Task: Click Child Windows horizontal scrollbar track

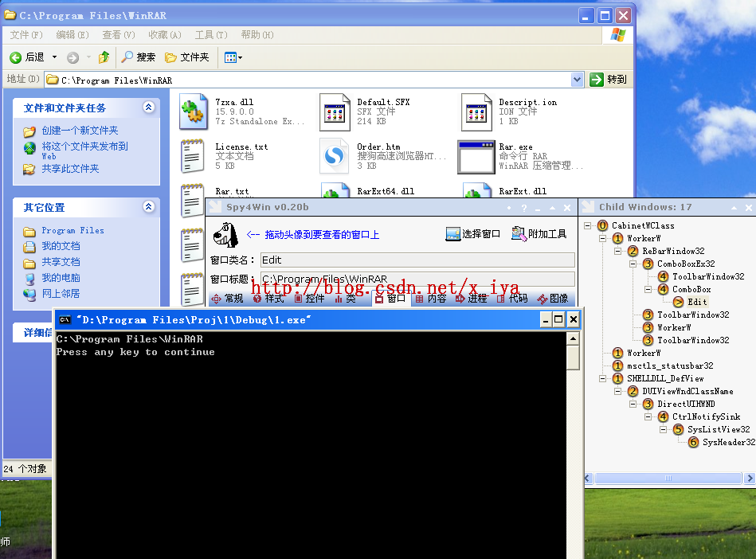Action: click(668, 478)
